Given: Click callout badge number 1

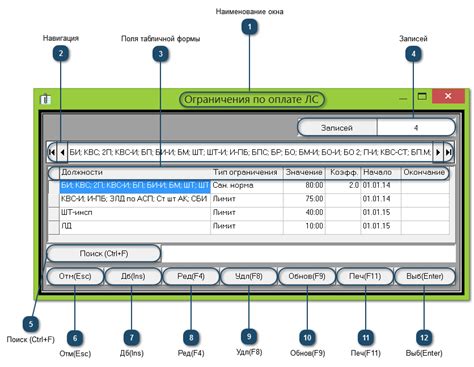Looking at the screenshot, I should [x=250, y=27].
